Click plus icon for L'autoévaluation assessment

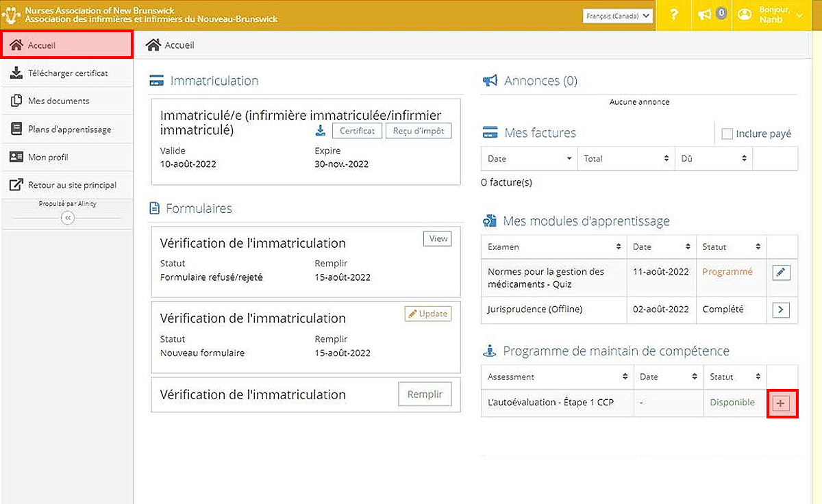pos(781,404)
